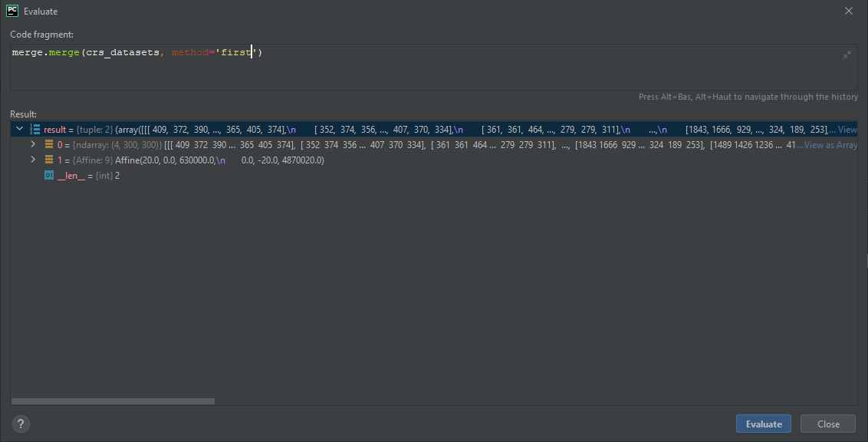
Task: Click the tuple type icon beside result
Action: point(35,129)
